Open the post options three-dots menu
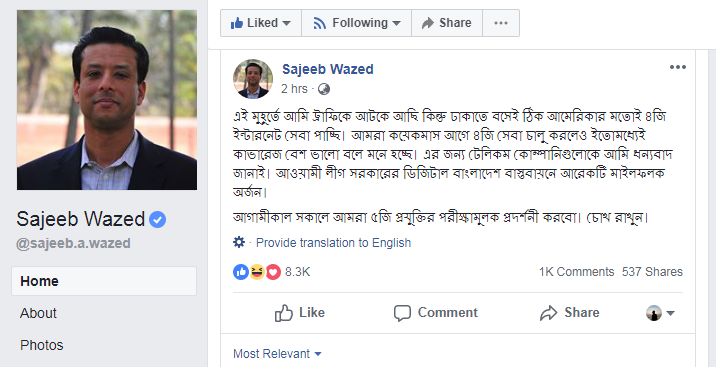716x367 pixels. tap(678, 67)
